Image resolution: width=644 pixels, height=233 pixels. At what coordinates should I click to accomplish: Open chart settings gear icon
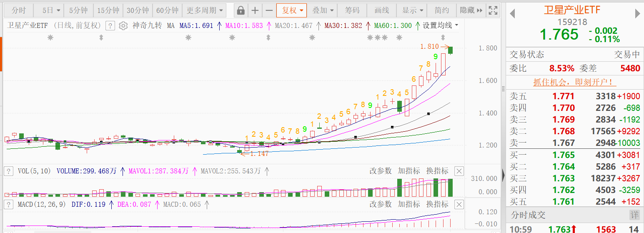(x=123, y=26)
